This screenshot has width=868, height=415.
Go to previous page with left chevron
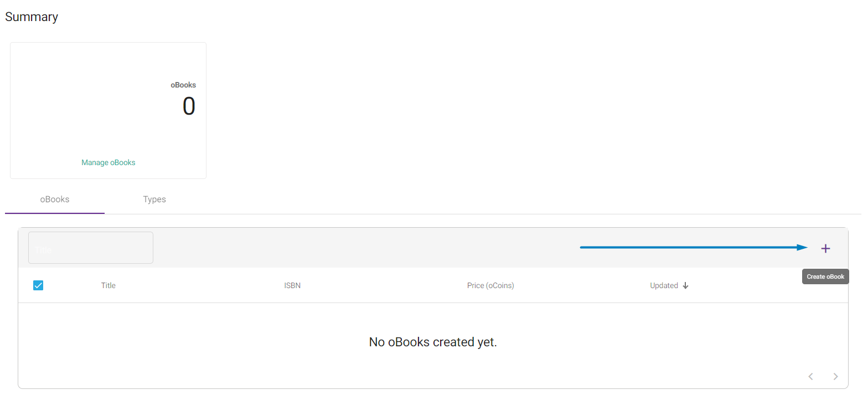pyautogui.click(x=810, y=377)
